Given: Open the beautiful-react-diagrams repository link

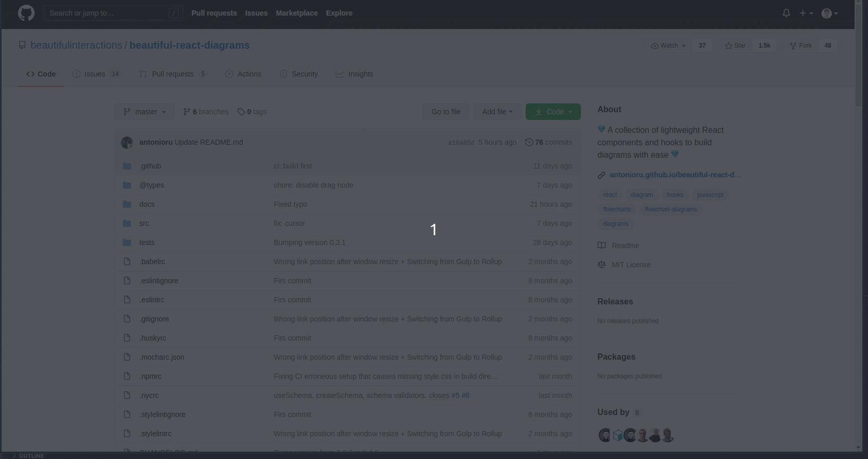Looking at the screenshot, I should [x=189, y=45].
